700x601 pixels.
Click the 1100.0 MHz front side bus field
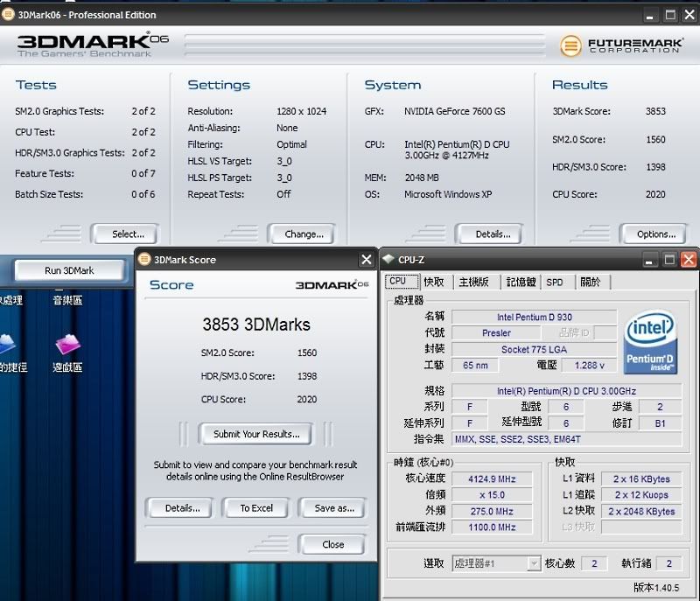pos(492,528)
